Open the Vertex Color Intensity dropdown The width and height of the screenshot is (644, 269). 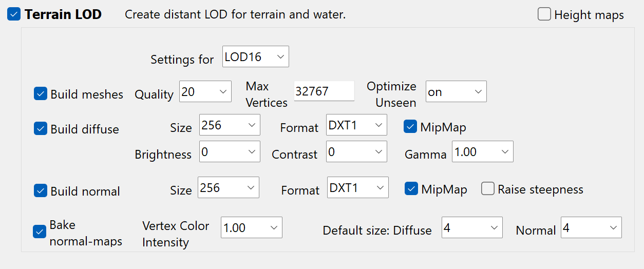[252, 227]
